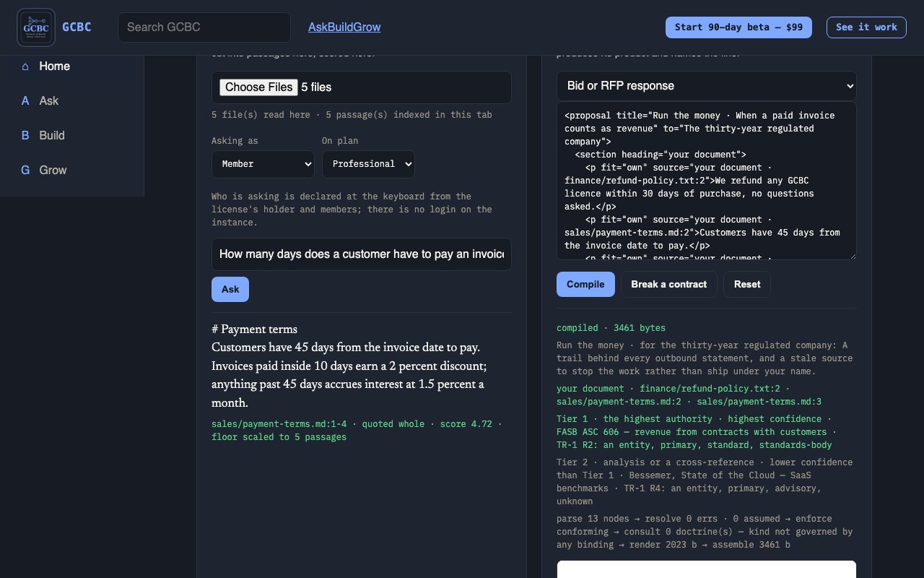Start the 90-day beta for $99
The image size is (924, 578).
[x=738, y=27]
